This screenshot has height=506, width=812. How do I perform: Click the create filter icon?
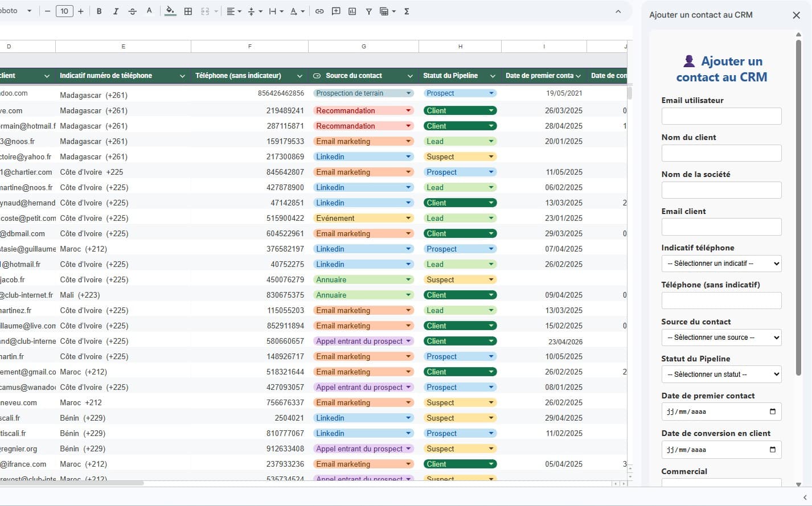pyautogui.click(x=368, y=11)
